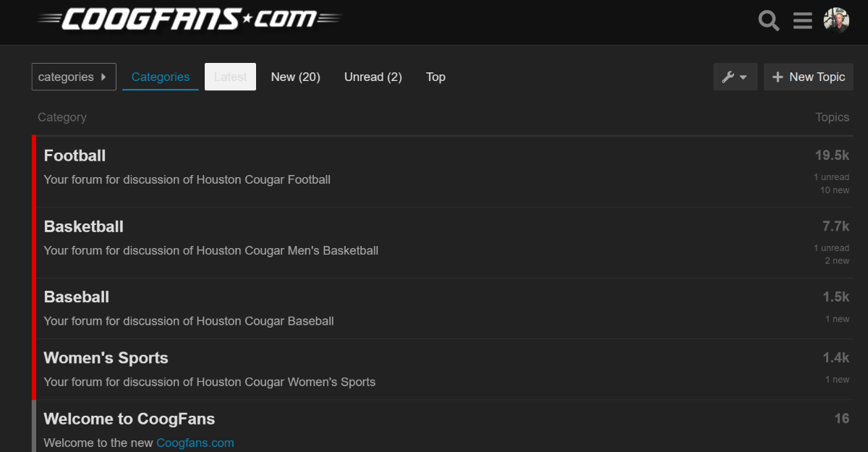View 2 new topics in Basketball
Screen dimensions: 868x452
[837, 261]
